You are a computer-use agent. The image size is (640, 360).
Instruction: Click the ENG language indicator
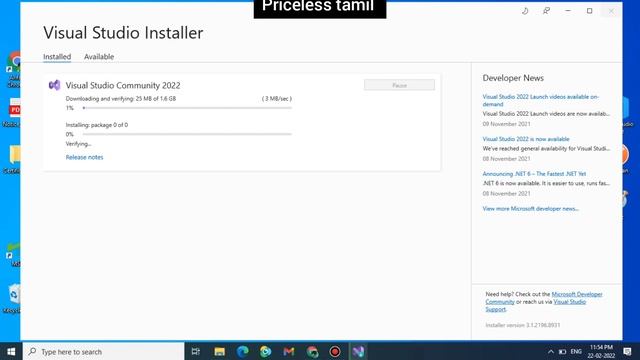point(576,351)
